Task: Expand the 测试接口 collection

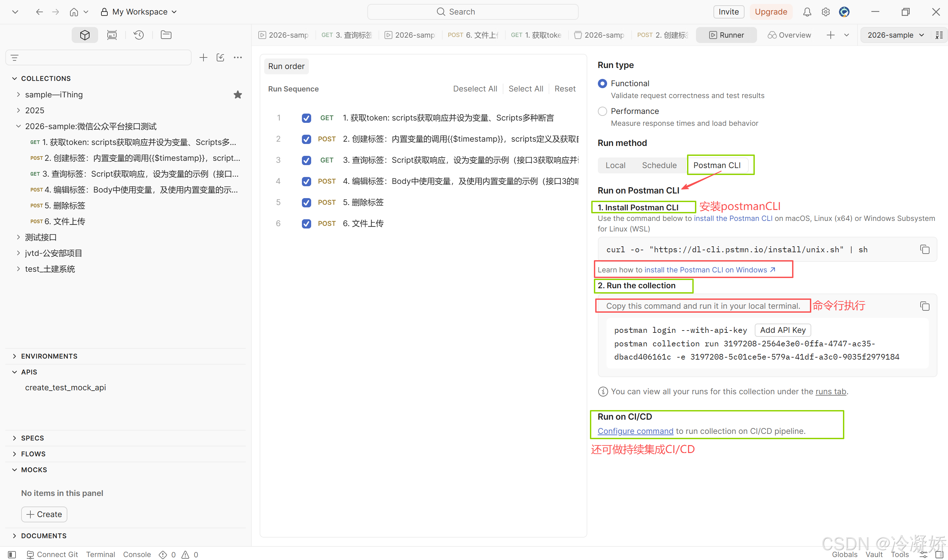Action: (18, 237)
